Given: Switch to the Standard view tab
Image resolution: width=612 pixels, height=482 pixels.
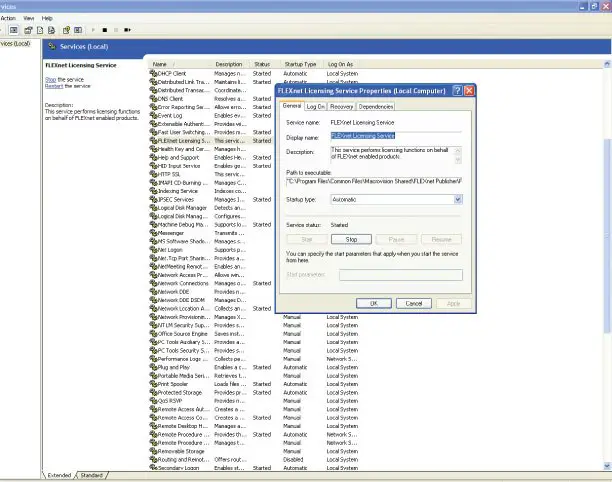Looking at the screenshot, I should tap(92, 475).
